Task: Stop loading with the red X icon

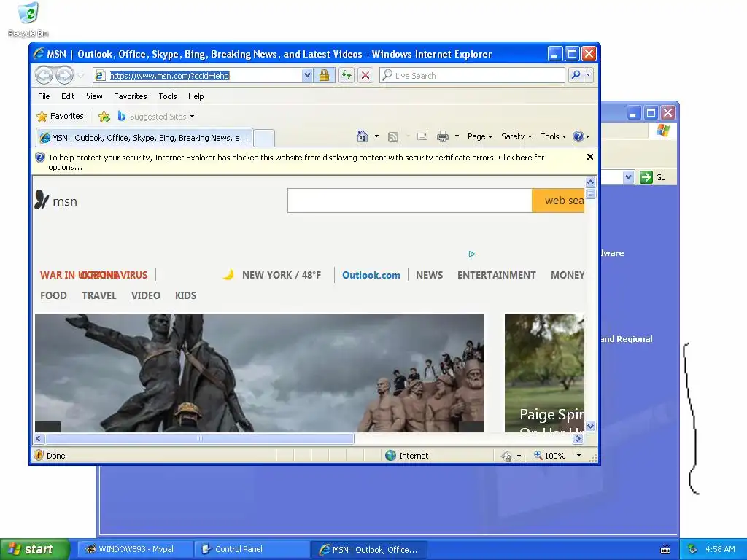Action: [x=365, y=75]
